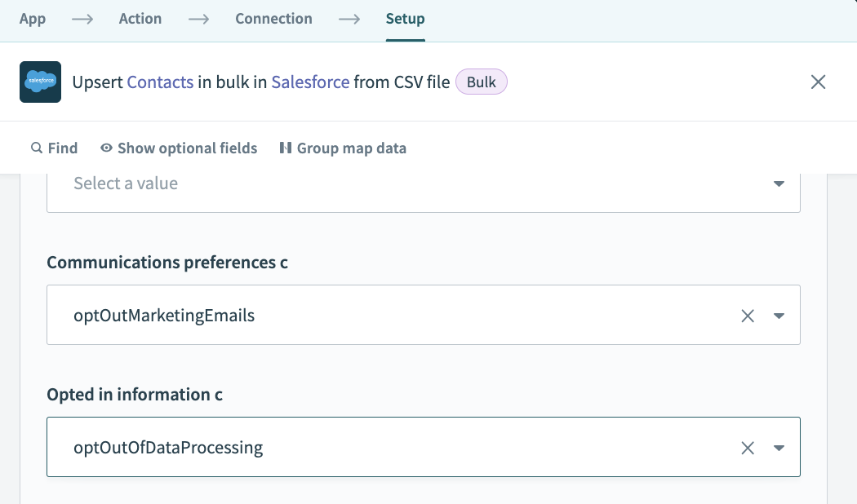857x504 pixels.
Task: Expand the Communications preferences c dropdown
Action: click(x=779, y=316)
